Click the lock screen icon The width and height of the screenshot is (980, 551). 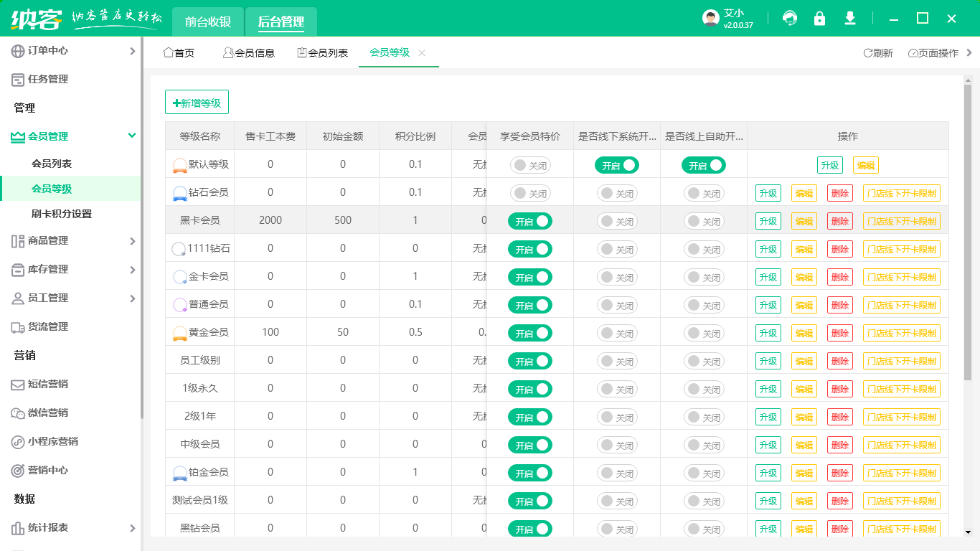click(819, 19)
